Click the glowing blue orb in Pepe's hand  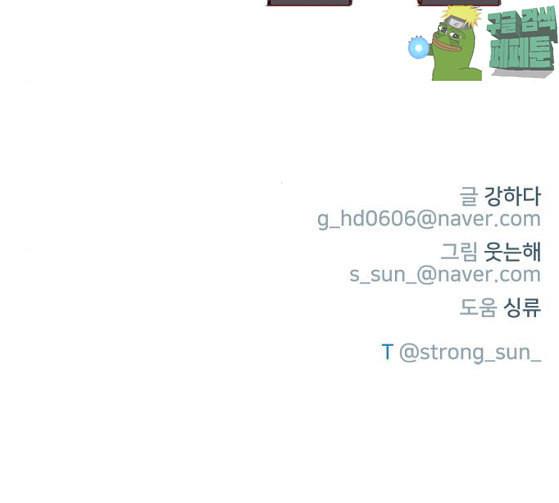coord(419,48)
